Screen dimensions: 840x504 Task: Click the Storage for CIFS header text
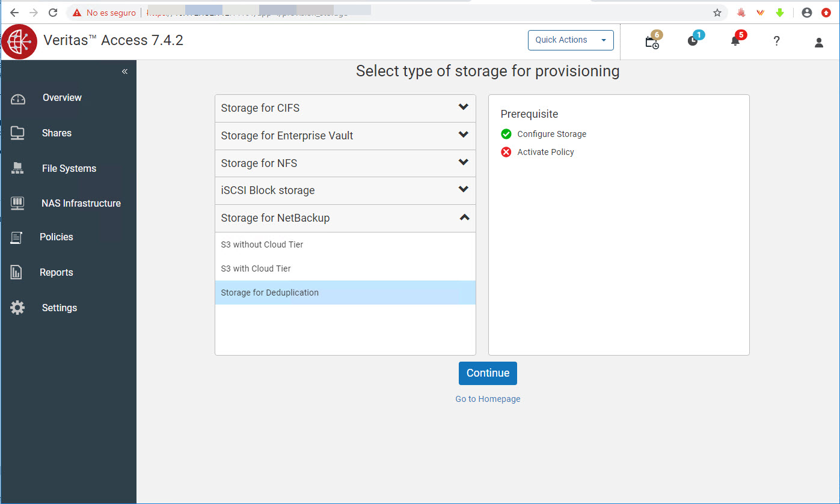[x=260, y=108]
